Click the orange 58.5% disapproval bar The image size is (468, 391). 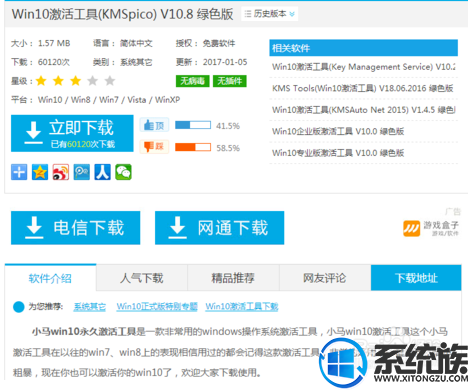click(193, 147)
